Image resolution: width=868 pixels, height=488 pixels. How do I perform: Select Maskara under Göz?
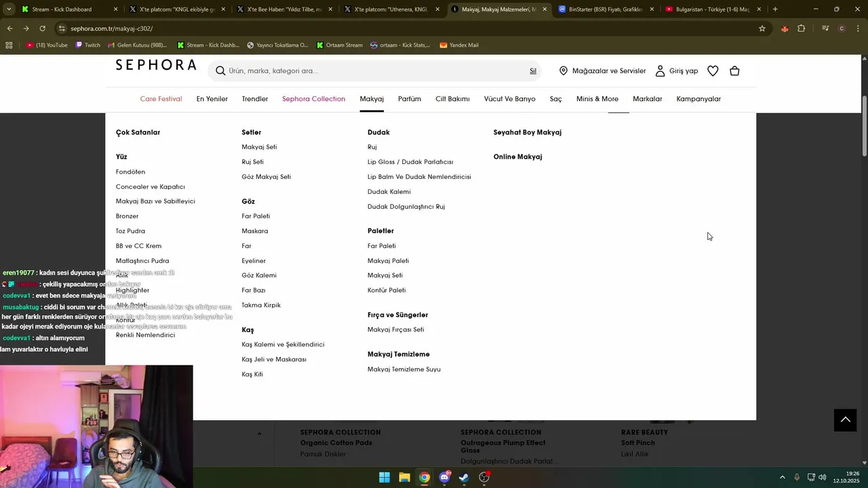[254, 231]
